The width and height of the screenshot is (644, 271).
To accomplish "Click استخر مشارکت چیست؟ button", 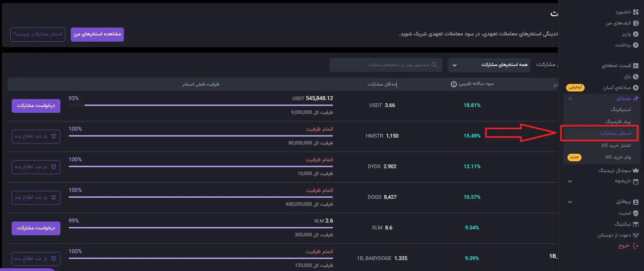I will (x=38, y=34).
